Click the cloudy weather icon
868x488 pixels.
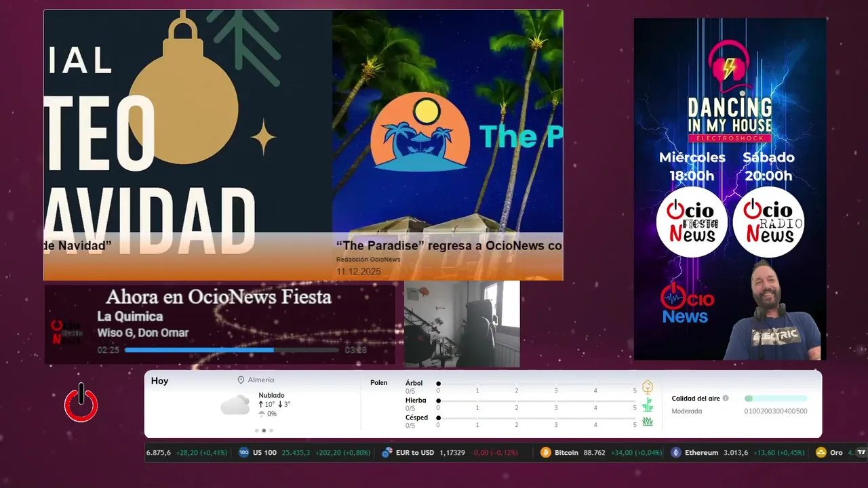pyautogui.click(x=235, y=405)
